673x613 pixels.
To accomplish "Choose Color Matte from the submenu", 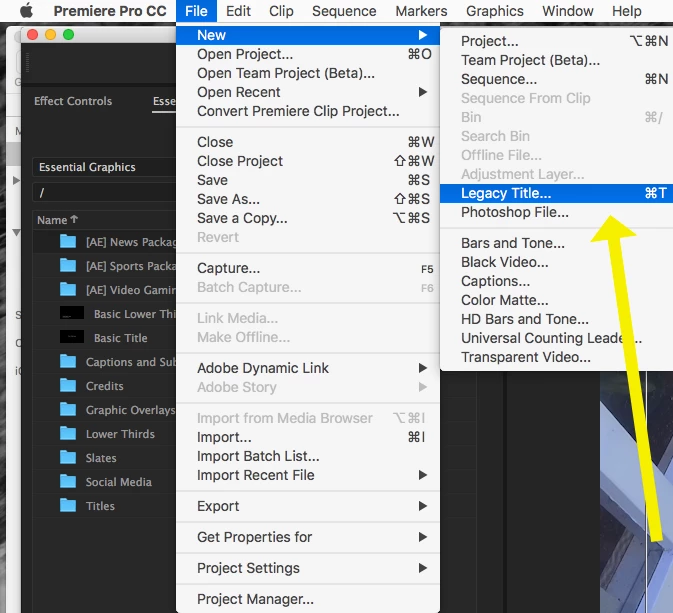I will pyautogui.click(x=556, y=300).
